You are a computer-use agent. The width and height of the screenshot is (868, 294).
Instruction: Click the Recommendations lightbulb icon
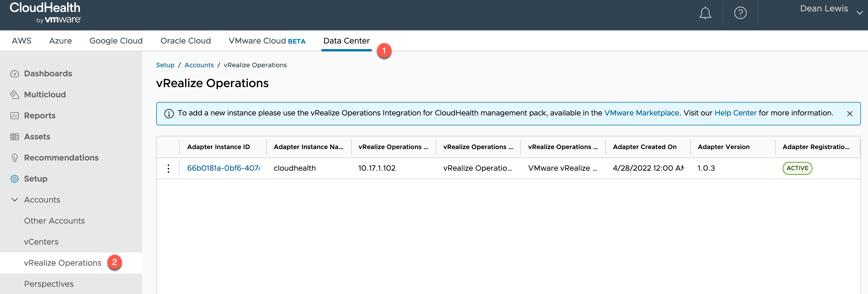tap(15, 158)
